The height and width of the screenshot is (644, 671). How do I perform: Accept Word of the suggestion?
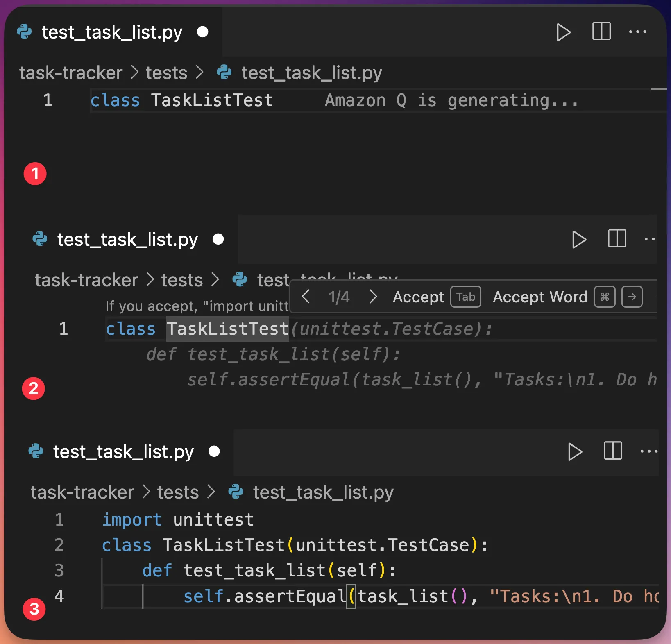coord(540,297)
